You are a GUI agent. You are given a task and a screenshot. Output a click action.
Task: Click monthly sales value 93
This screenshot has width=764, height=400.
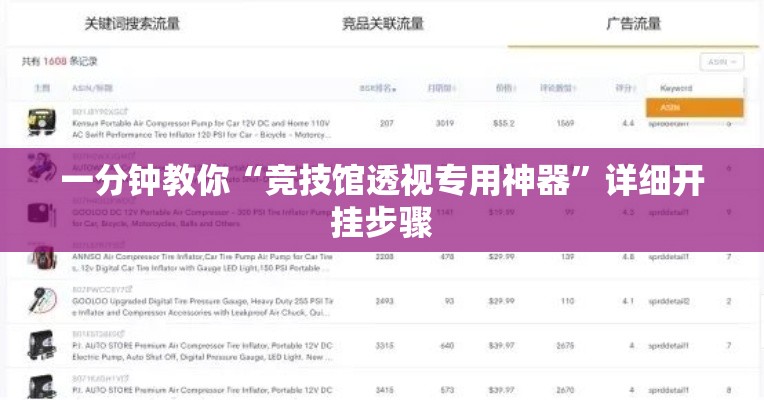tap(449, 301)
